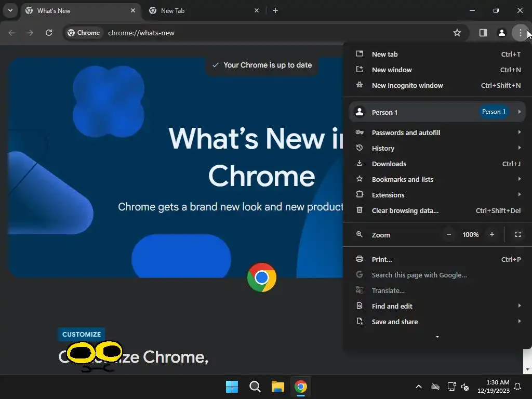Bookmark this tab with the star icon

pyautogui.click(x=457, y=33)
